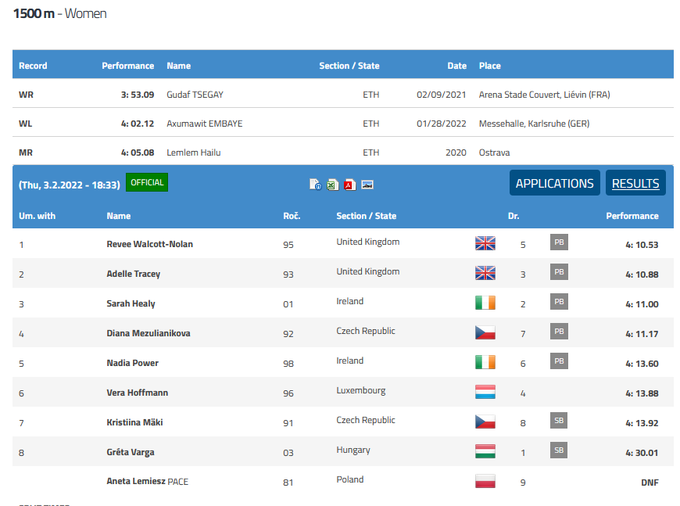Viewport: 680px width, 506px height.
Task: Open athlete Adelle Tracey's profile
Action: 134,274
